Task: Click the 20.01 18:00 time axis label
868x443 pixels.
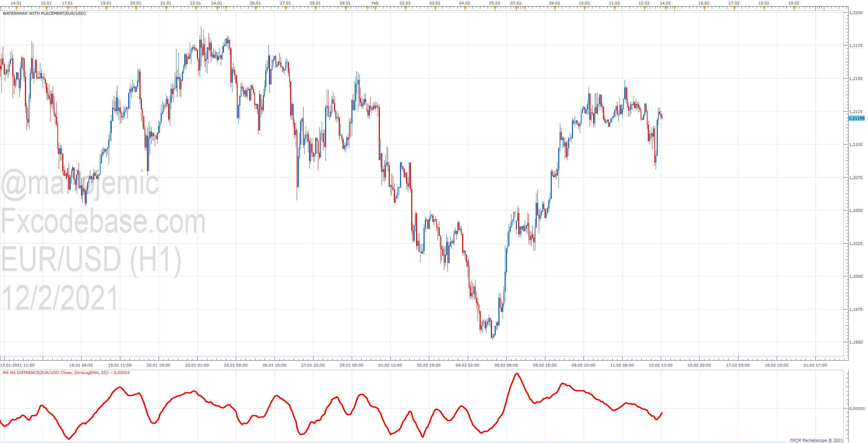Action: [x=159, y=365]
